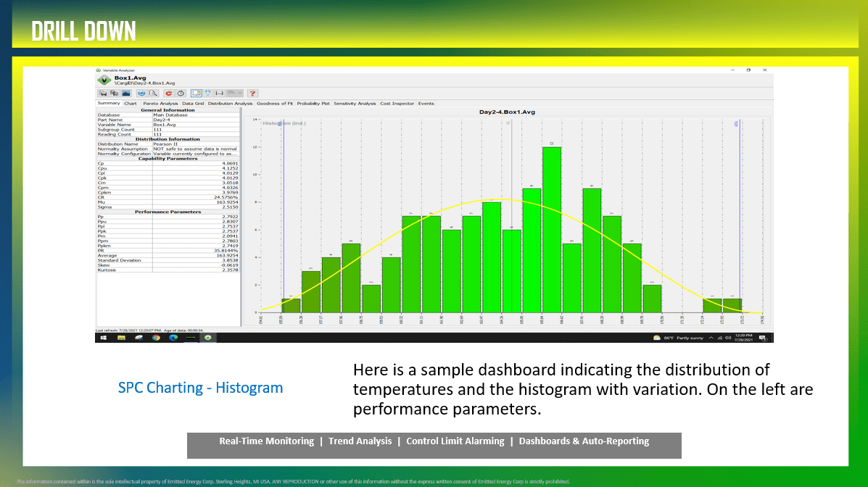Click the volume speaker tray icon
The image size is (868, 487).
728,338
